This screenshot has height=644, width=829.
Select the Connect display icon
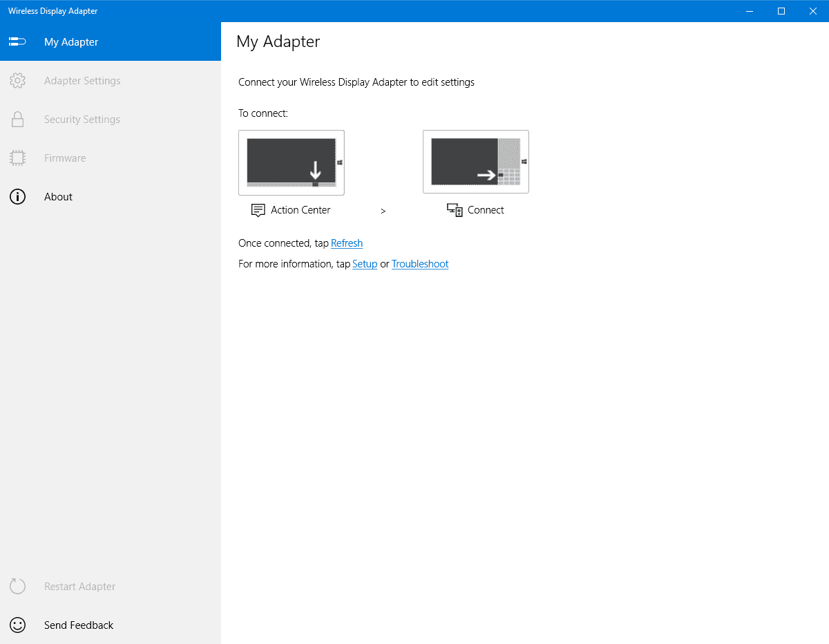coord(455,210)
